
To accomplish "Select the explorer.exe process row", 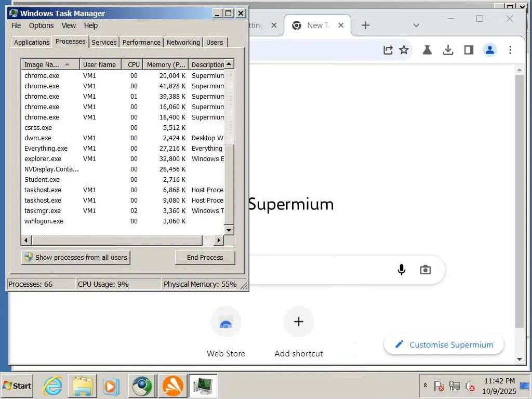I will click(x=123, y=159).
